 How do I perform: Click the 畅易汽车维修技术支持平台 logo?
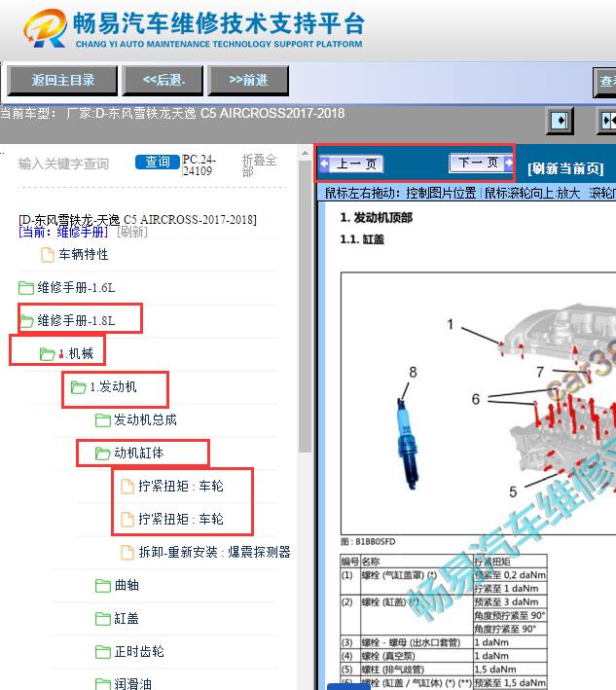pyautogui.click(x=194, y=28)
